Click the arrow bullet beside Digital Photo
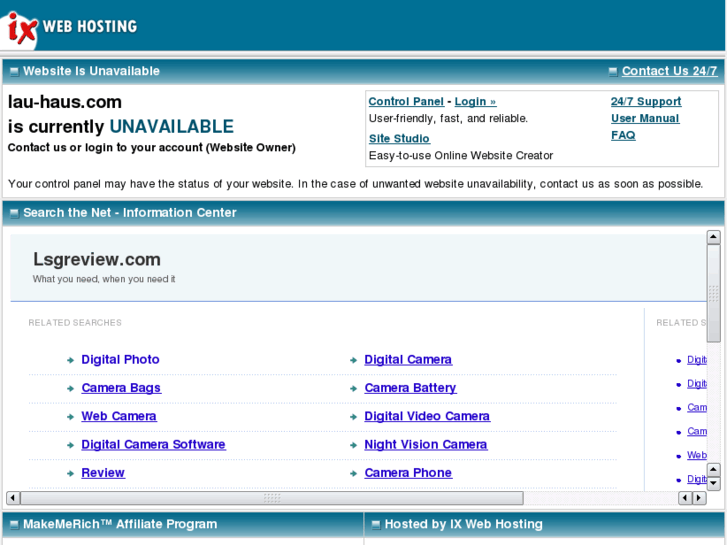Screen dimensions: 727x545 (x=70, y=360)
